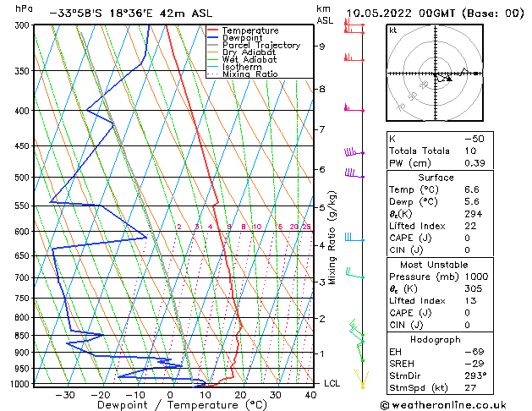Select the Parcel Trajectory legend label
The image size is (532, 411).
click(x=261, y=45)
